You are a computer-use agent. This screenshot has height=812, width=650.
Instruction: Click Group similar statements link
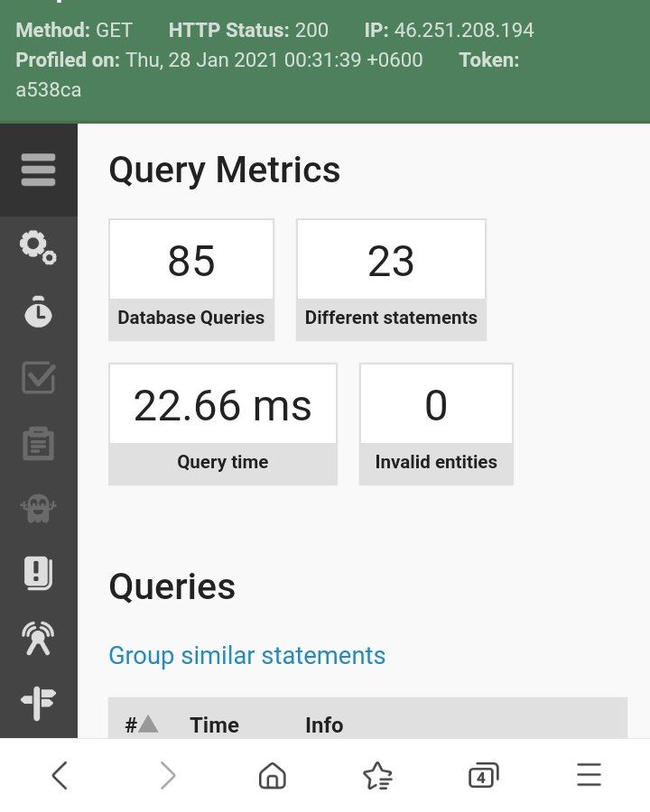(x=246, y=656)
